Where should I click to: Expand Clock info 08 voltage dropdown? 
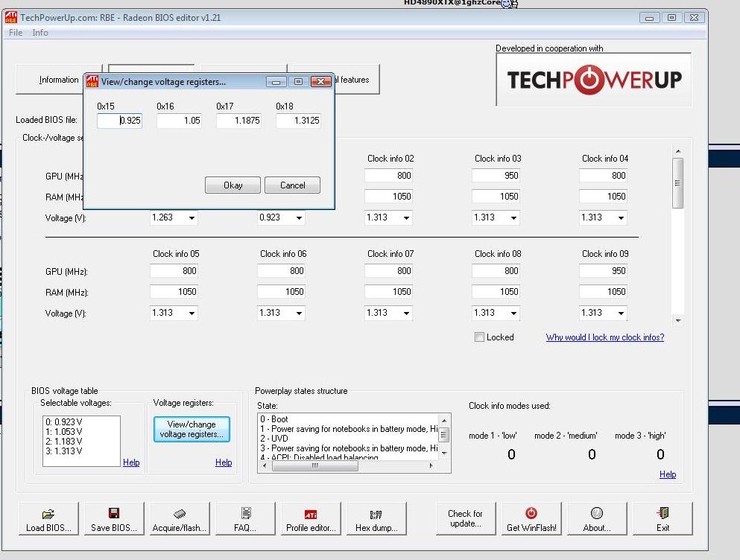pyautogui.click(x=513, y=313)
